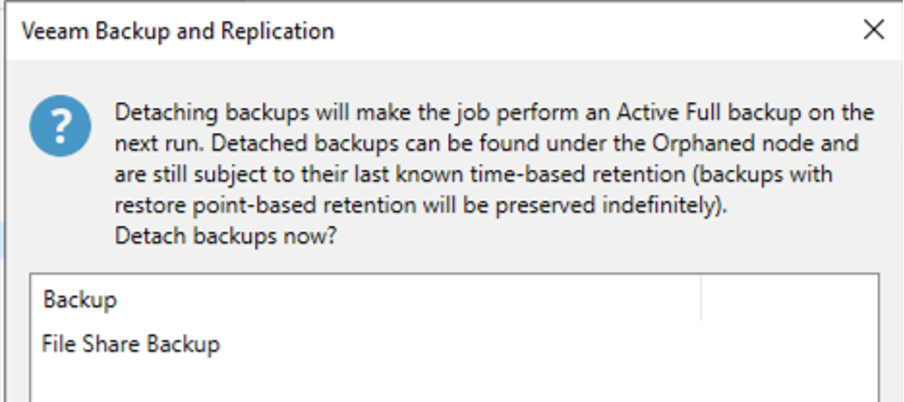This screenshot has height=402, width=904.
Task: Click the empty column header right of Backup
Action: click(x=788, y=299)
